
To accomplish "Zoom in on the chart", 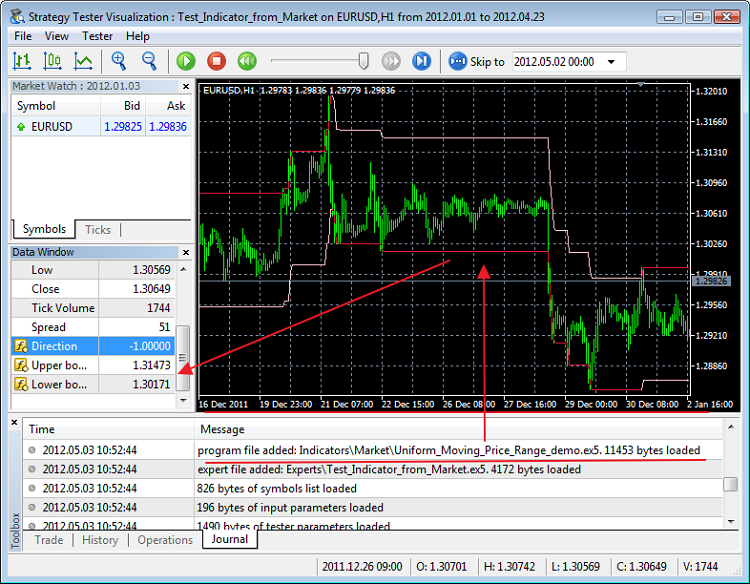I will [119, 61].
